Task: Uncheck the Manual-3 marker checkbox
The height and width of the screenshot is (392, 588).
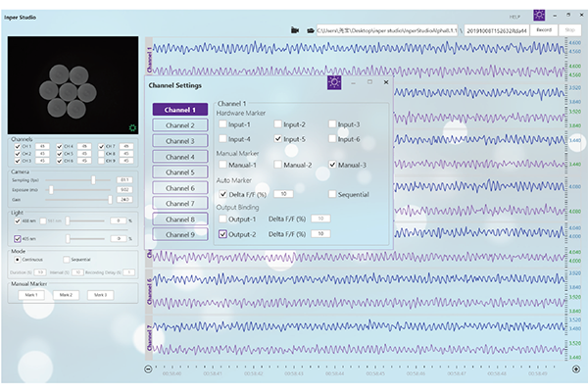Action: [332, 165]
